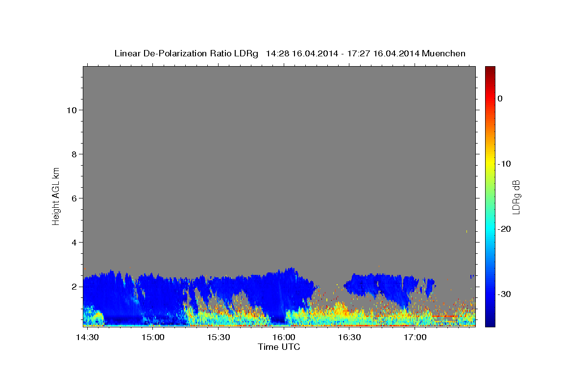Click the colorbar label '0'
The height and width of the screenshot is (392, 588).
[500, 98]
